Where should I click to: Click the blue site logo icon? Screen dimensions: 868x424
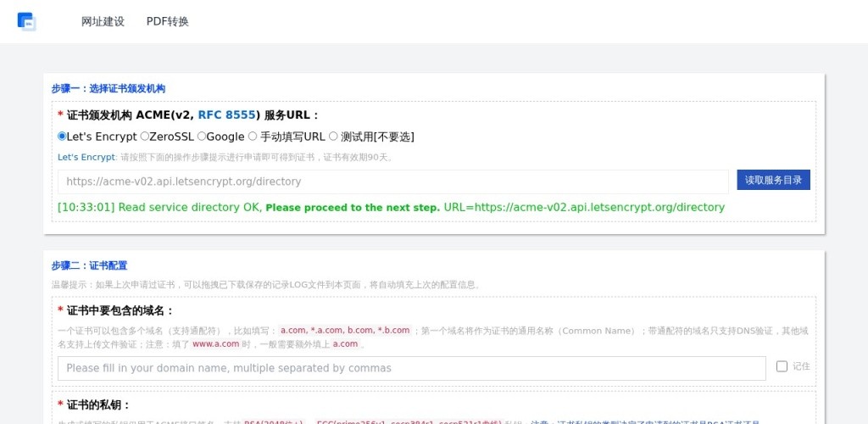[x=26, y=21]
